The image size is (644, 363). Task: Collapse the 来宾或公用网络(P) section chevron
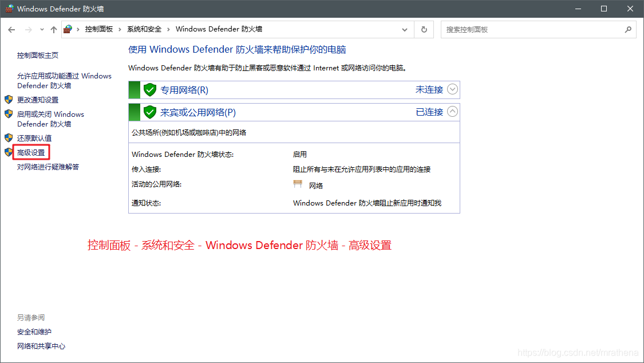click(452, 111)
